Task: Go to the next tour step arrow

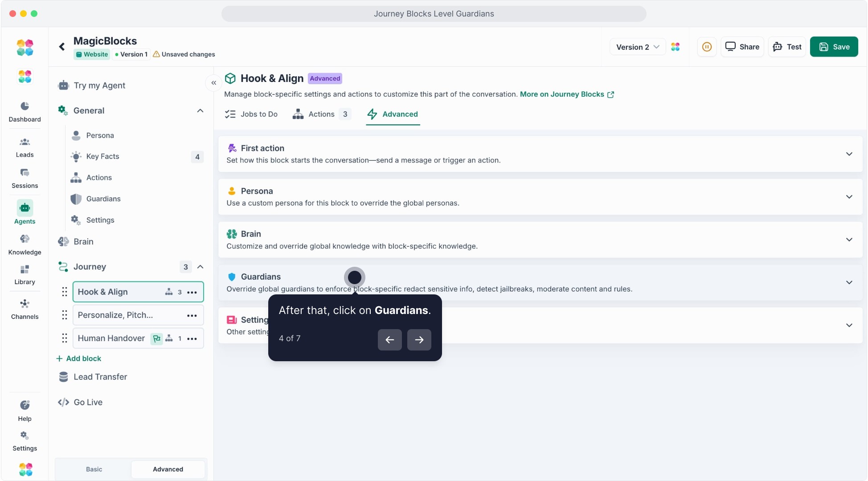Action: coord(419,340)
